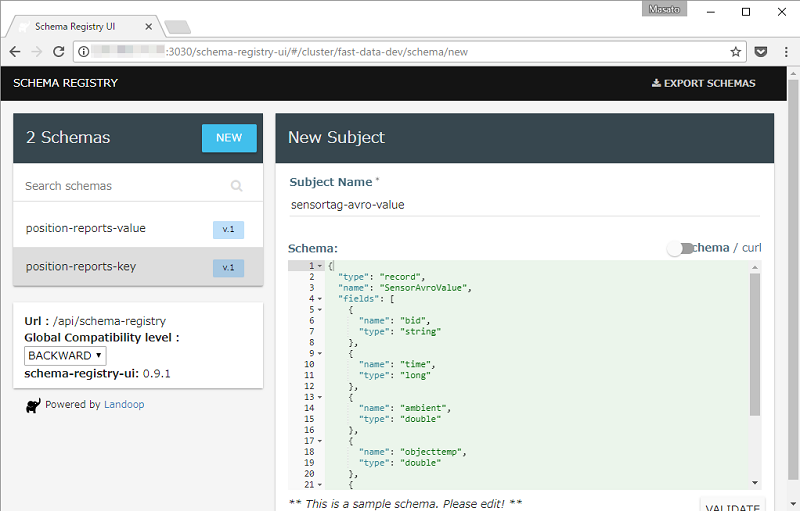
Task: Toggle between Schema and curl view
Action: tap(680, 248)
